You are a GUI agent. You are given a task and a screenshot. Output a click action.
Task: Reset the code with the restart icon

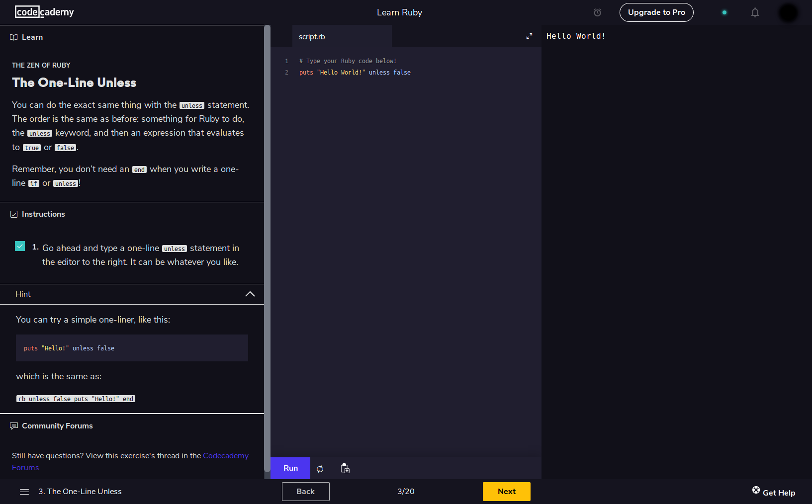pos(320,469)
